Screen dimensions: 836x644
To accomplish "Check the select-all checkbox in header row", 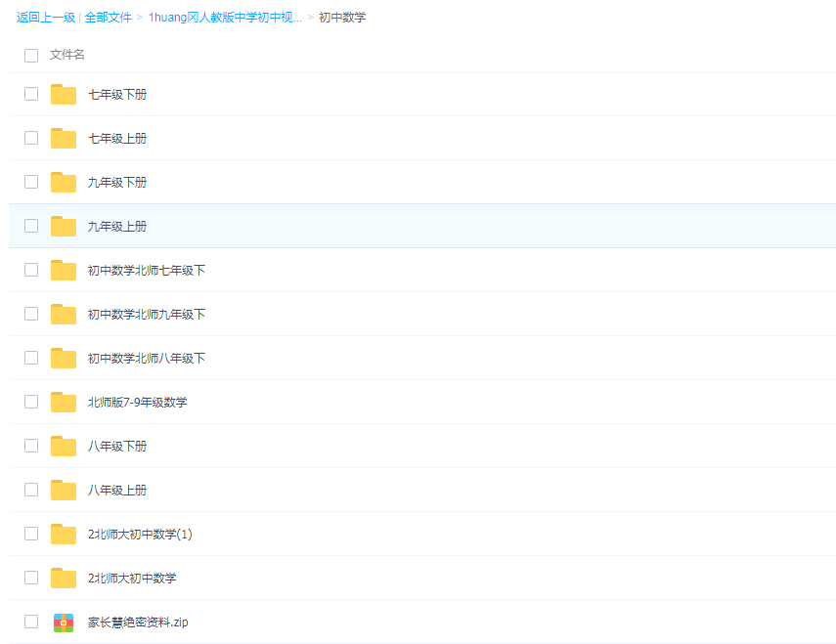I will [x=30, y=56].
